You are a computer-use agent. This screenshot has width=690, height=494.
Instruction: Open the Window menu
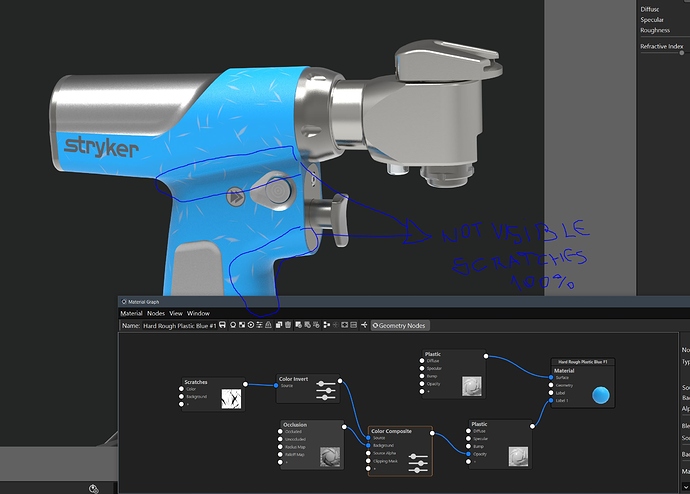[x=198, y=313]
